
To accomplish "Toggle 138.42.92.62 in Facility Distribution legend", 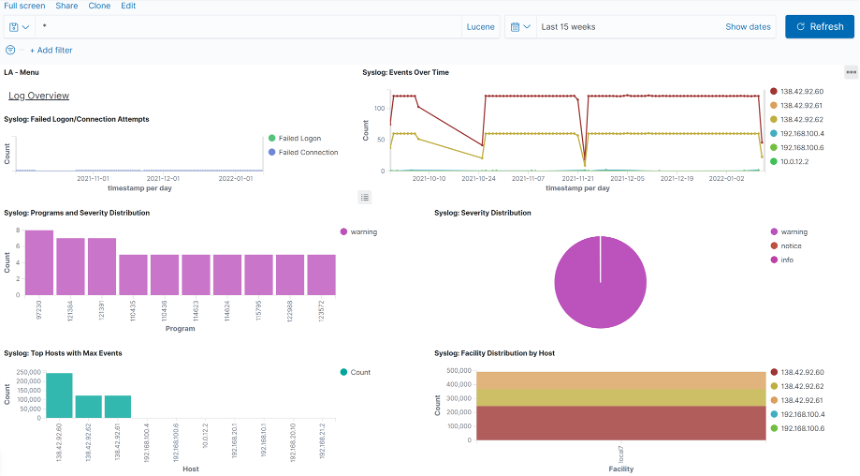I will pos(797,386).
